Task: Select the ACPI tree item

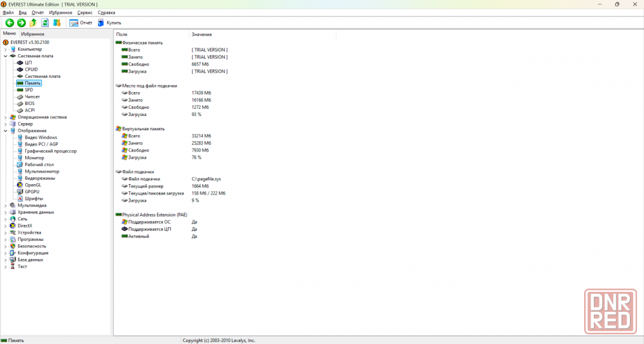Action: [x=30, y=111]
